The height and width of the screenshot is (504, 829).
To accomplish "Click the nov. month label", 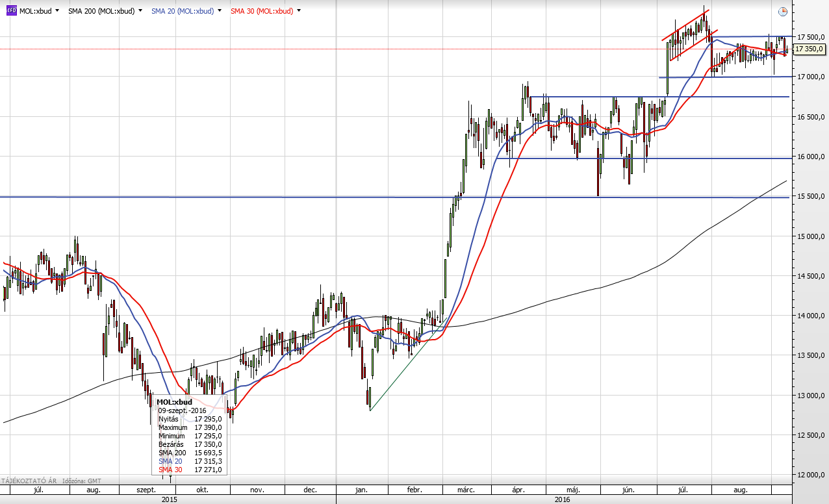I will [x=256, y=490].
